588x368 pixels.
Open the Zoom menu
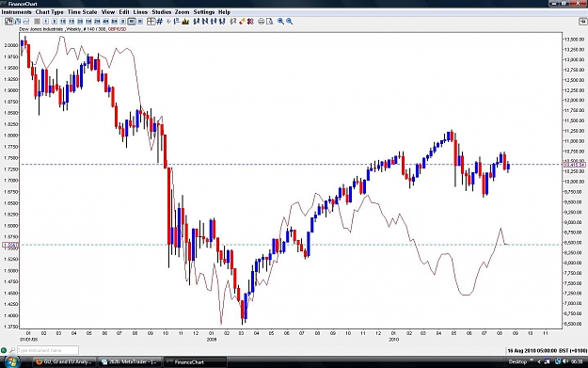click(182, 12)
